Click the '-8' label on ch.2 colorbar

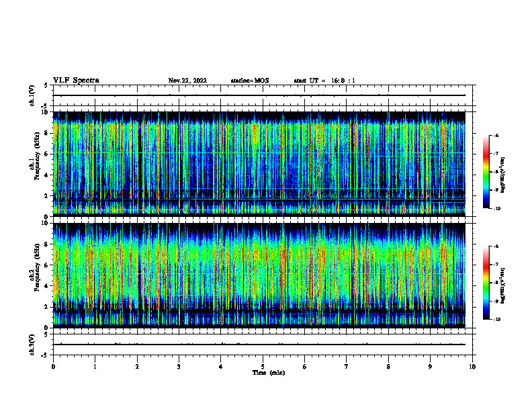pyautogui.click(x=496, y=283)
